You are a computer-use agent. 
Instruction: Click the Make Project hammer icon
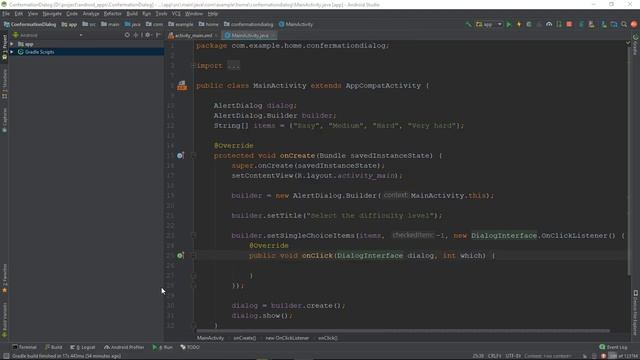[x=469, y=24]
